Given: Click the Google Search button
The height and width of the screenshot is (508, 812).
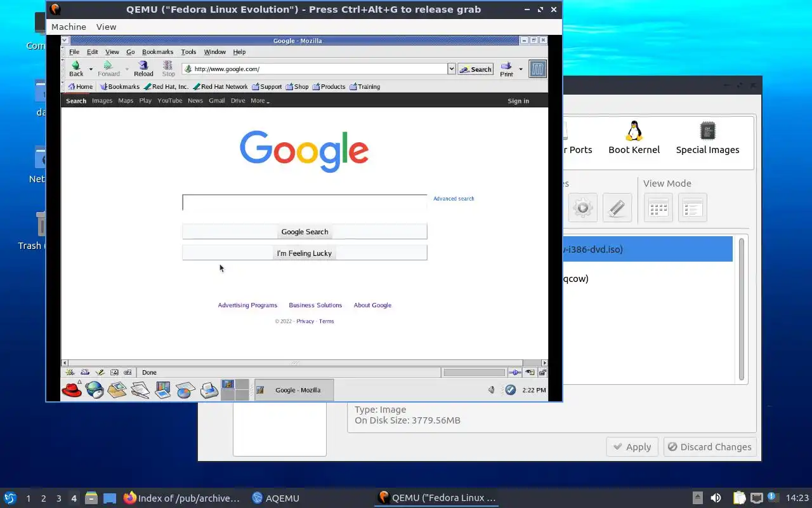Looking at the screenshot, I should 304,232.
